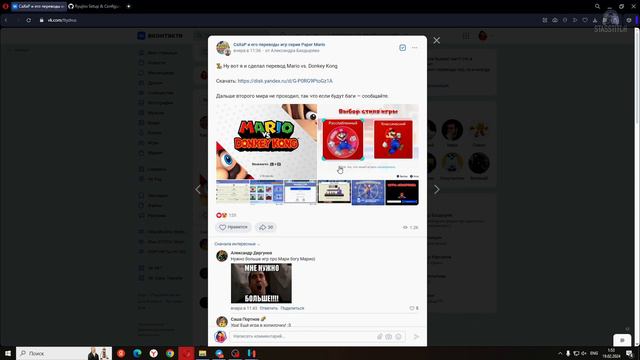This screenshot has height=360, width=640.
Task: Reply to Александр's comment
Action: click(269, 308)
